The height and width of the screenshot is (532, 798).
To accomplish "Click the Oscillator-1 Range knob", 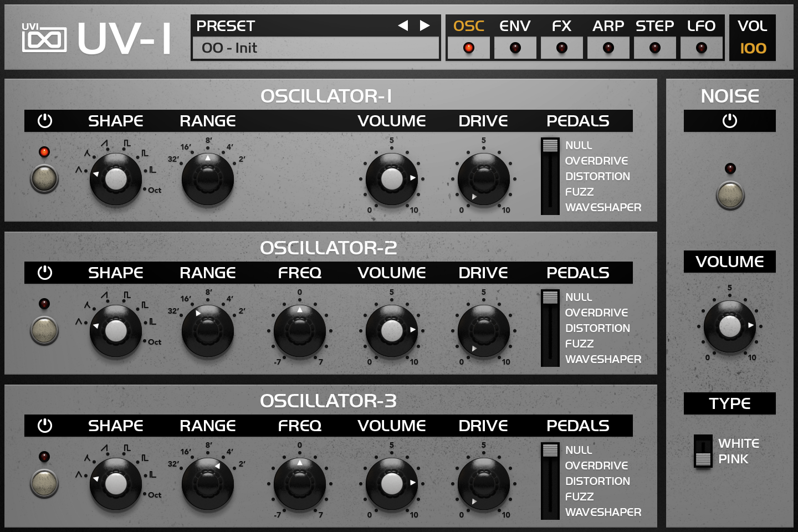I will click(x=207, y=178).
